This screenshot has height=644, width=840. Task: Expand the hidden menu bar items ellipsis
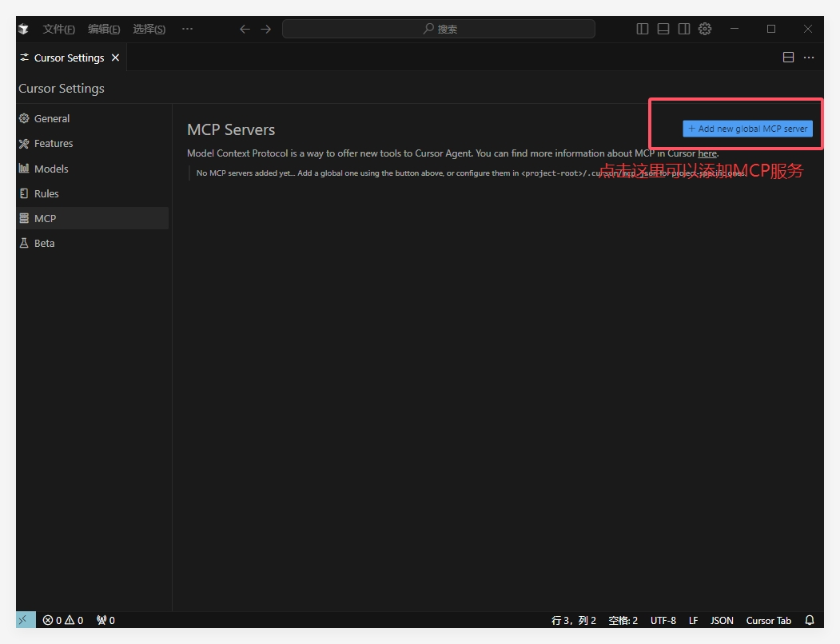point(187,29)
